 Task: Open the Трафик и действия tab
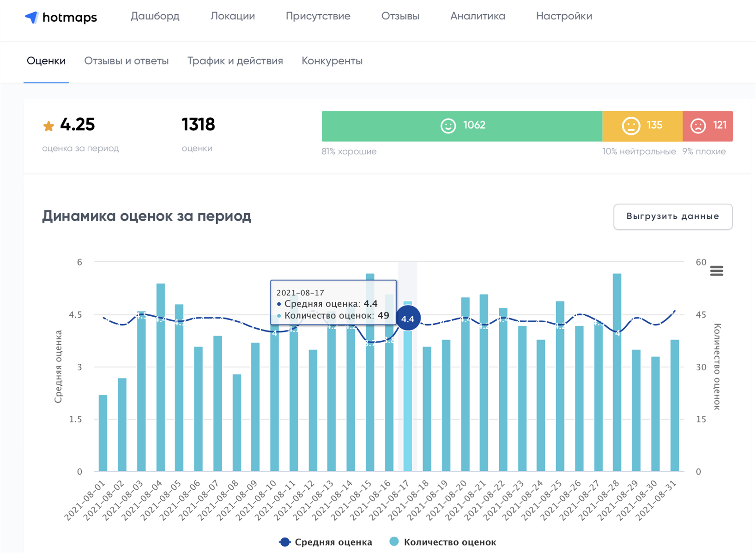click(x=235, y=60)
